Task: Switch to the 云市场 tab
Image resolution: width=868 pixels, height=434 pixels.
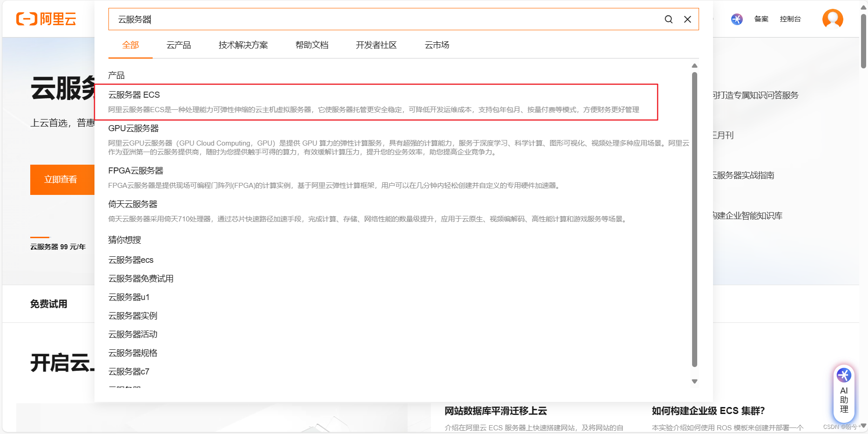Action: [437, 45]
